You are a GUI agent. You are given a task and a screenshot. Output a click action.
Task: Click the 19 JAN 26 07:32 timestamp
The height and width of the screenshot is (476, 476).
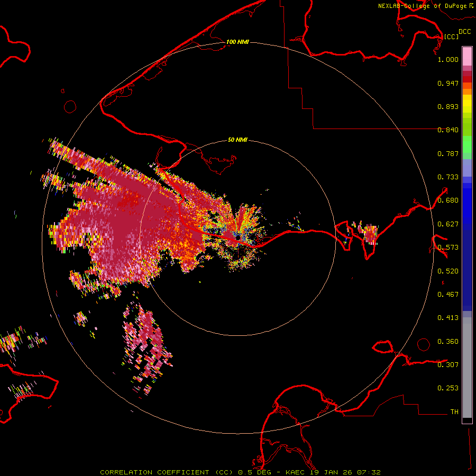coord(345,472)
